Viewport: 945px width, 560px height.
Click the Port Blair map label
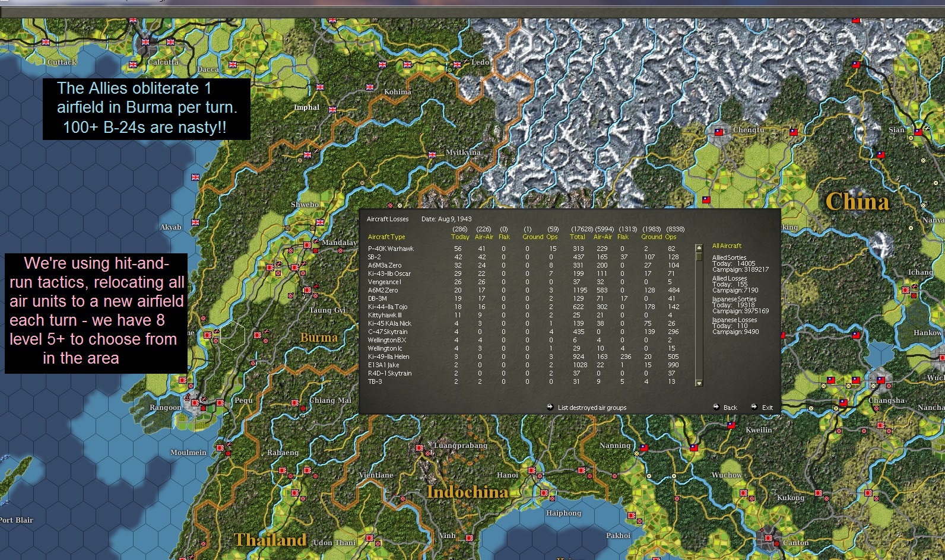point(16,520)
